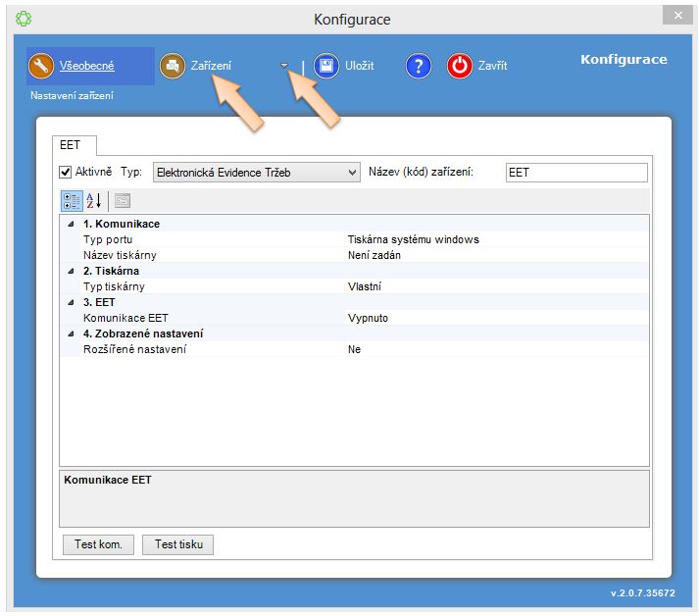Collapse the 4. Zobrazené nastavení group
The height and width of the screenshot is (616, 699).
pos(70,334)
